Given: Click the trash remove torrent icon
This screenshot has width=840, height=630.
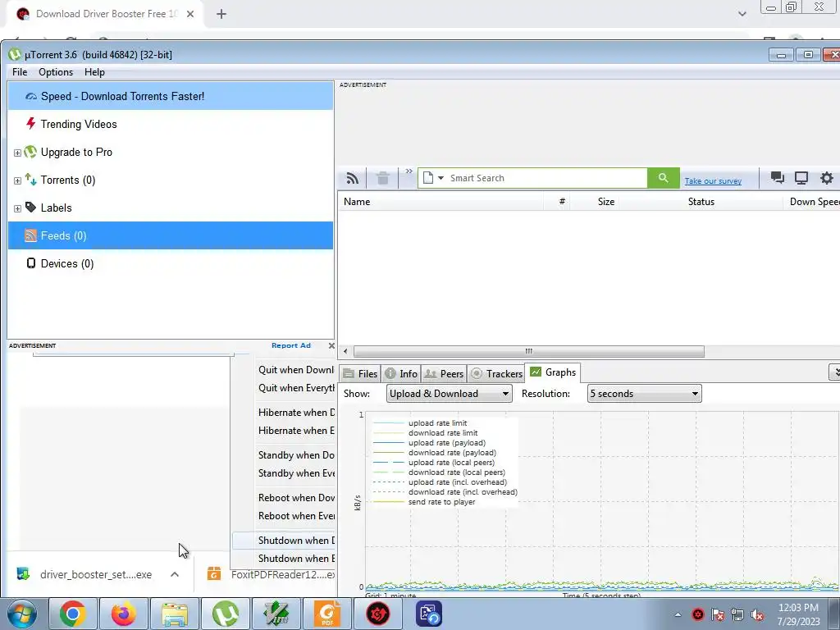Looking at the screenshot, I should 382,178.
